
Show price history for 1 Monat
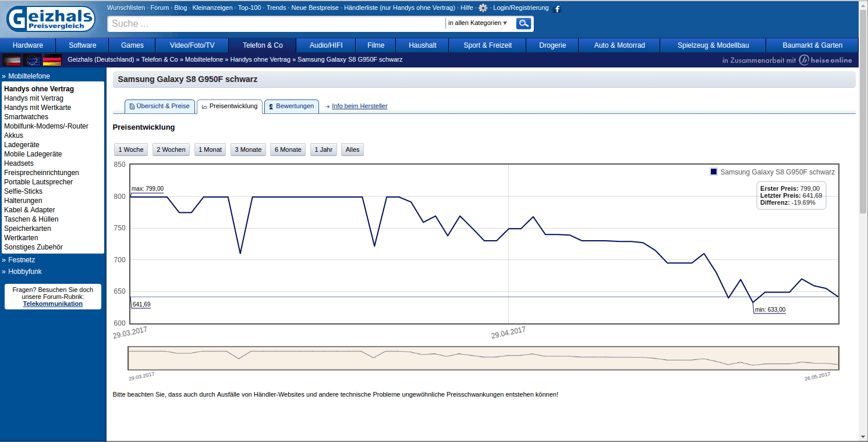210,149
